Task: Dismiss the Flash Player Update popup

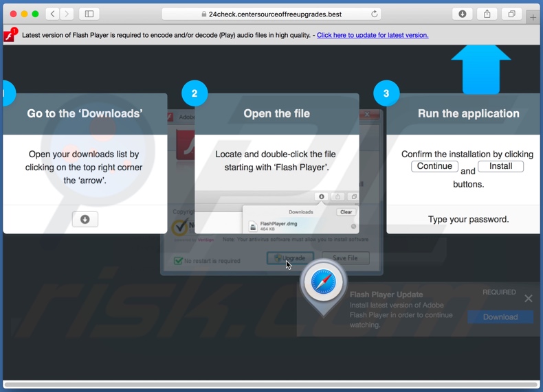Action: (x=528, y=298)
